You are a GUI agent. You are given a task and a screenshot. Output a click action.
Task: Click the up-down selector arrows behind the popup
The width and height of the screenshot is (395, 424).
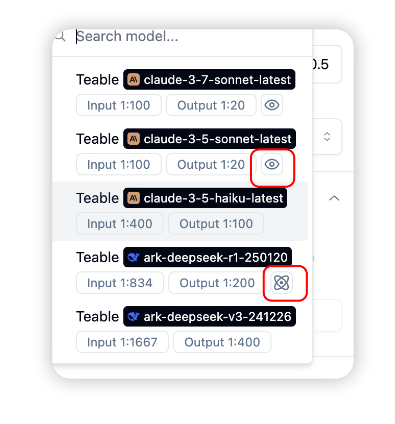pyautogui.click(x=327, y=136)
